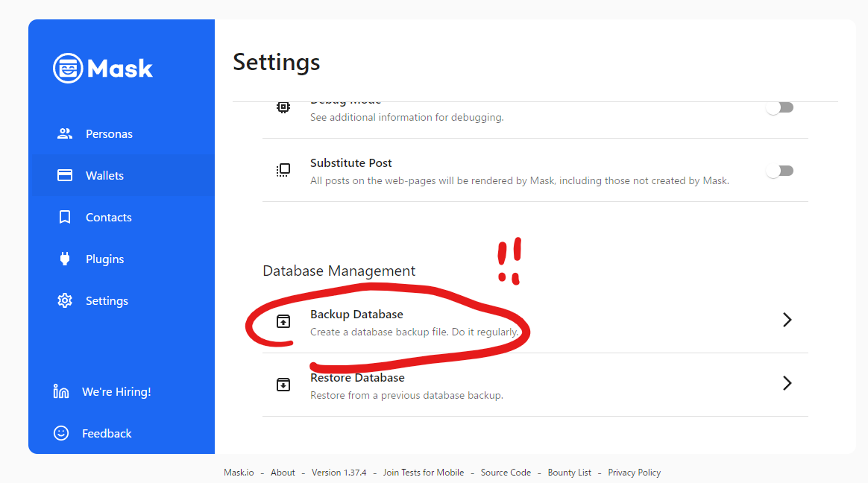Toggle the Debug Mode switch
868x483 pixels.
click(780, 107)
